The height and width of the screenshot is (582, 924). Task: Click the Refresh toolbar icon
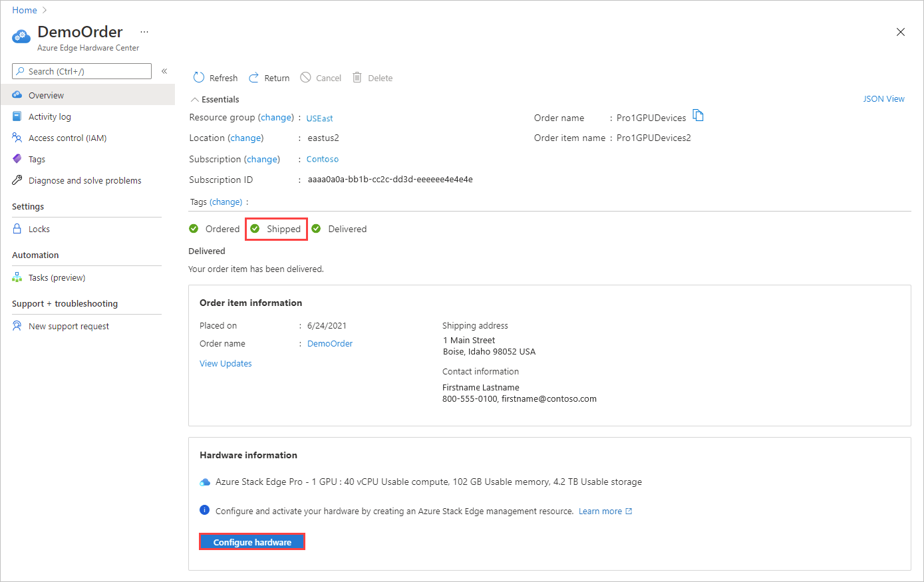(x=214, y=77)
